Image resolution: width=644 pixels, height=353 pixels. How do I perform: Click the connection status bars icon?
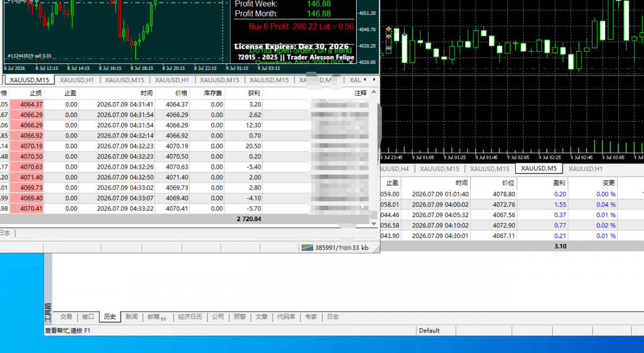[x=308, y=248]
